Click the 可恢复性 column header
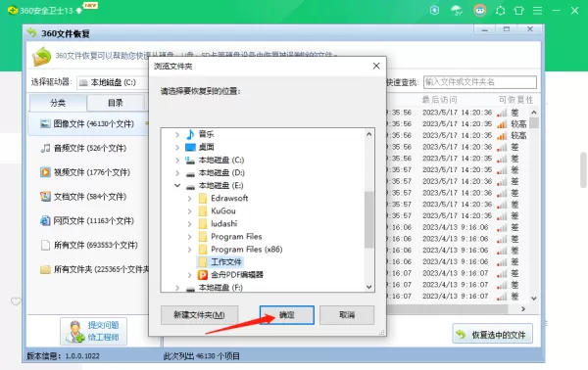588x370 pixels. tap(515, 100)
